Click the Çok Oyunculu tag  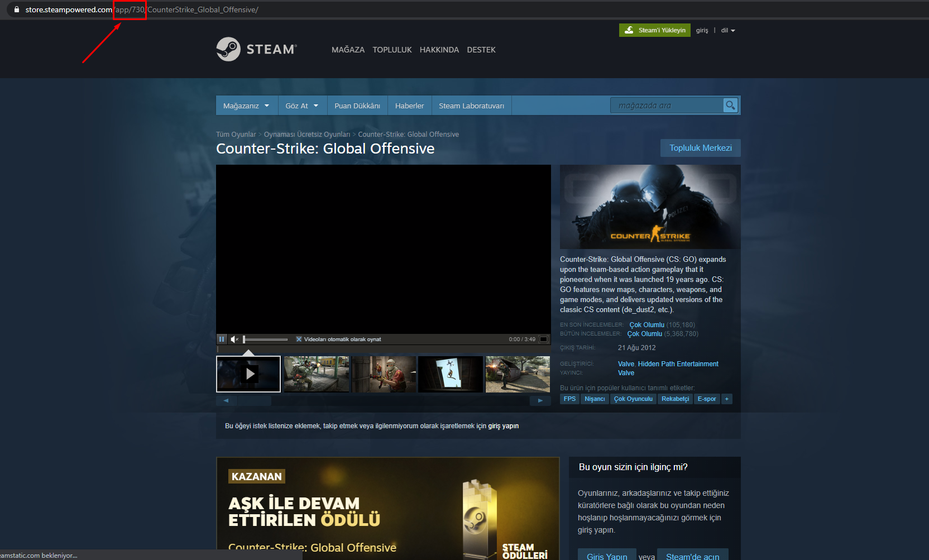pos(633,399)
